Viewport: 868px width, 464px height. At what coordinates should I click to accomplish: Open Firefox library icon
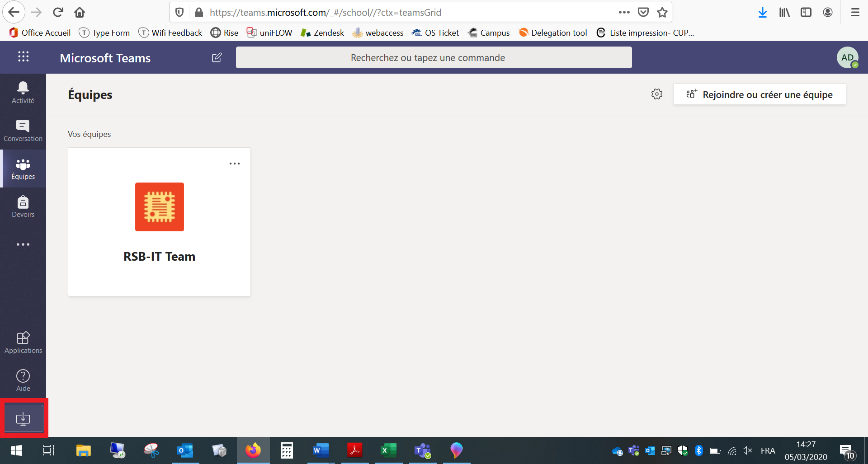coord(784,12)
